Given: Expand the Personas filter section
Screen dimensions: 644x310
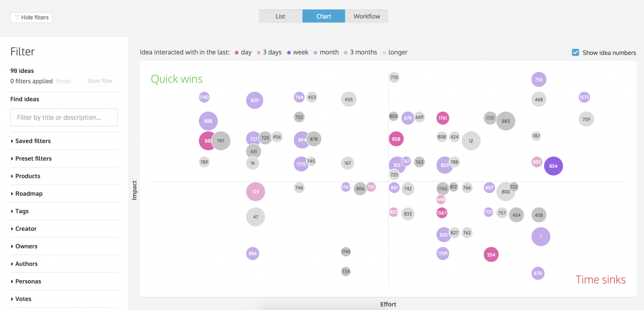Looking at the screenshot, I should [28, 281].
